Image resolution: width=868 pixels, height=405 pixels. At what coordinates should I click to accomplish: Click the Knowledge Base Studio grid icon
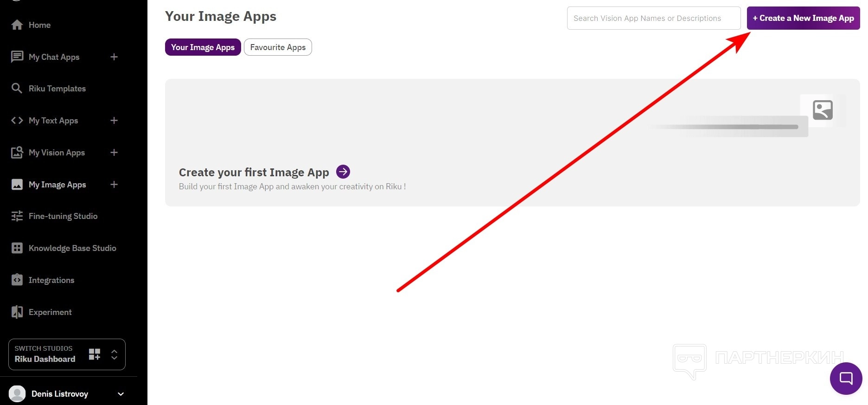(x=17, y=248)
